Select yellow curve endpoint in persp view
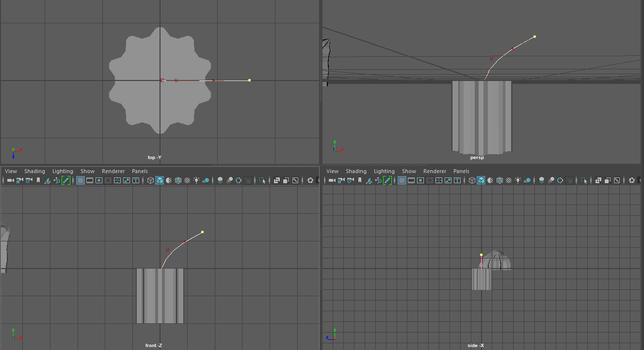Viewport: 644px width, 350px height. [x=534, y=36]
